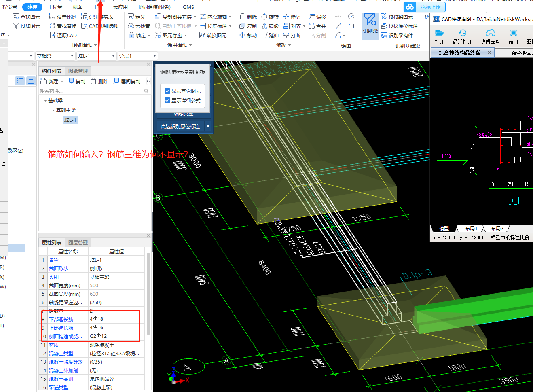Screen dimensions: 533x392
Task: Select the 打断 break tool
Action: (x=292, y=35)
